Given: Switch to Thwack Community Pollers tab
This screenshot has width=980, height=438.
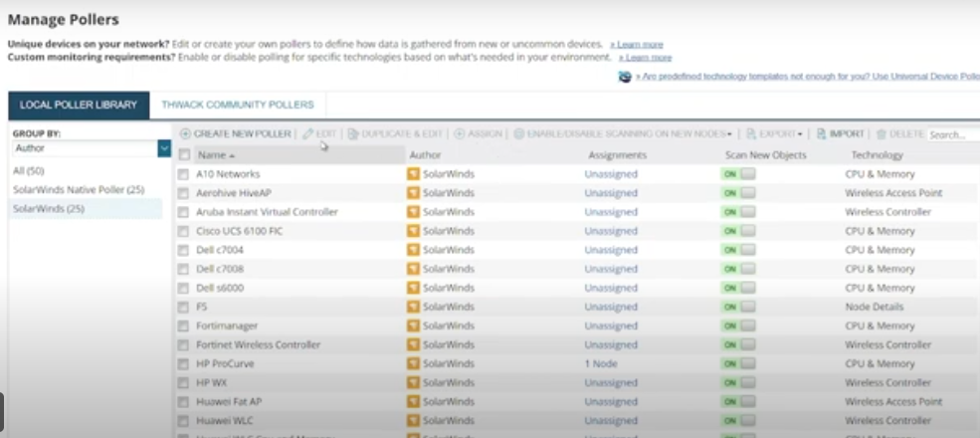Looking at the screenshot, I should [238, 106].
